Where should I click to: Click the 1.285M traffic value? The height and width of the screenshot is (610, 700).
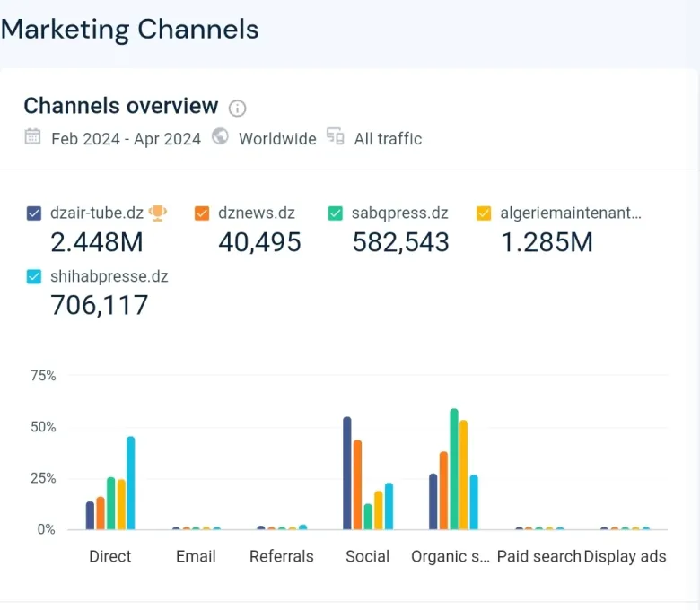pos(547,242)
